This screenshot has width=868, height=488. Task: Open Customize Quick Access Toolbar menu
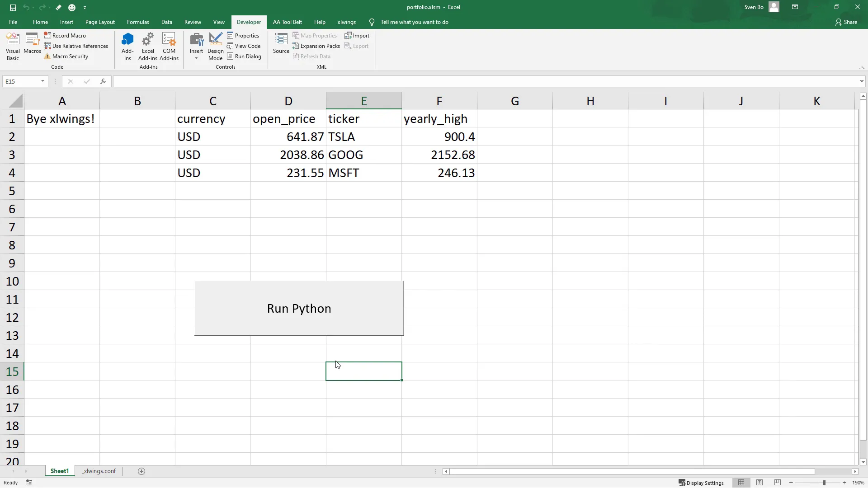pos(85,8)
